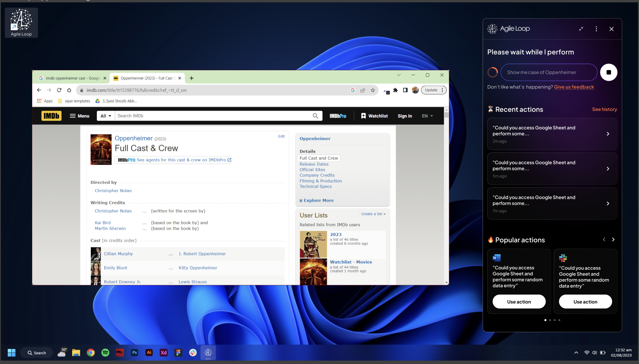Open Figma from the taskbar
The height and width of the screenshot is (364, 639).
pyautogui.click(x=178, y=352)
